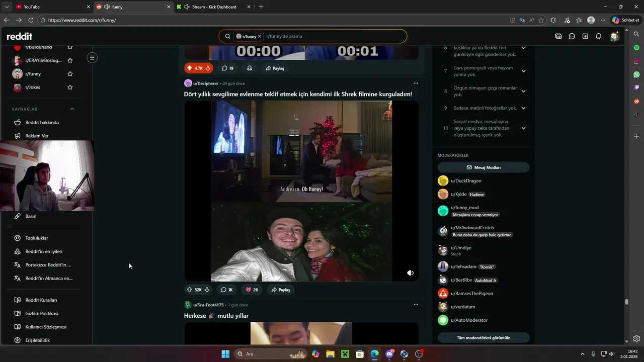The width and height of the screenshot is (644, 362).
Task: Open Copilot Sohbet et button
Action: coord(625,20)
